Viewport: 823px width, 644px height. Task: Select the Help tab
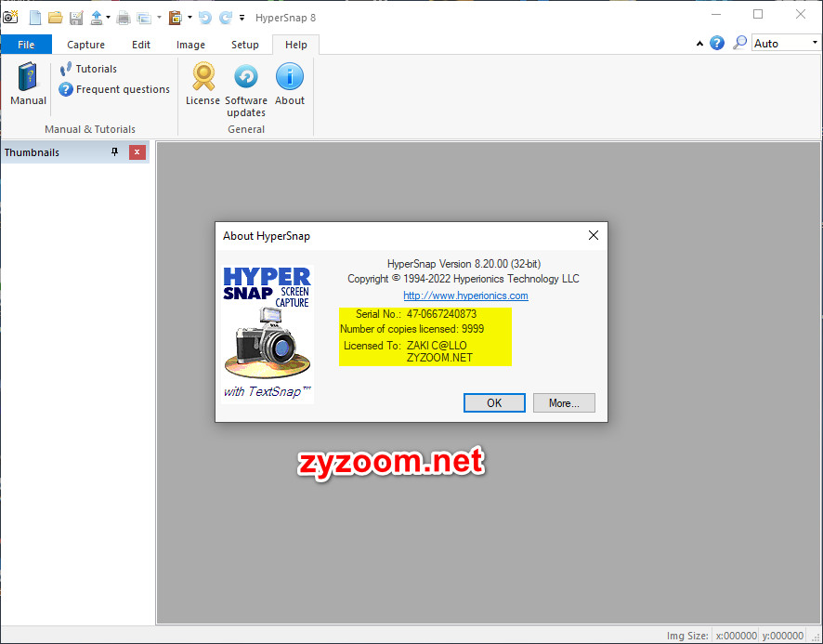click(x=296, y=45)
